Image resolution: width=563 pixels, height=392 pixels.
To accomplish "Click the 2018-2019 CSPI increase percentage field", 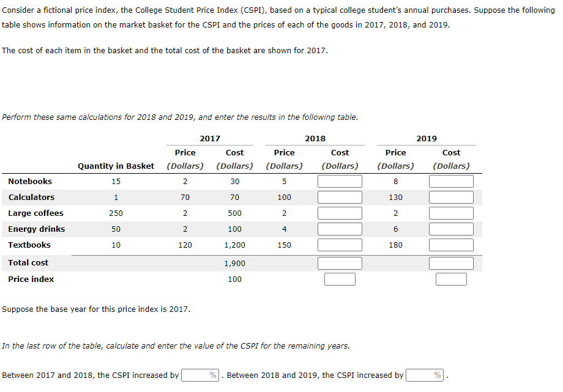I will tap(424, 375).
